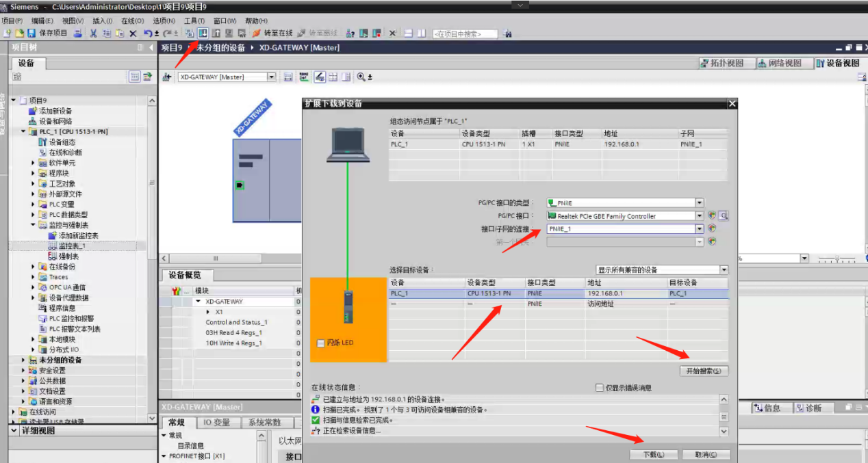Click the shield icon beside PG/PC interface

click(x=712, y=215)
